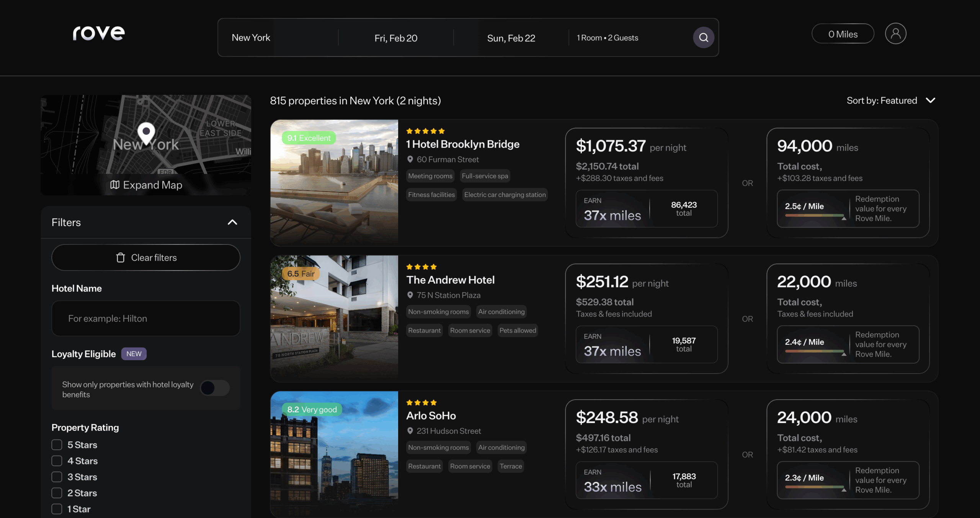Click the rove logo
980x518 pixels.
click(x=99, y=33)
